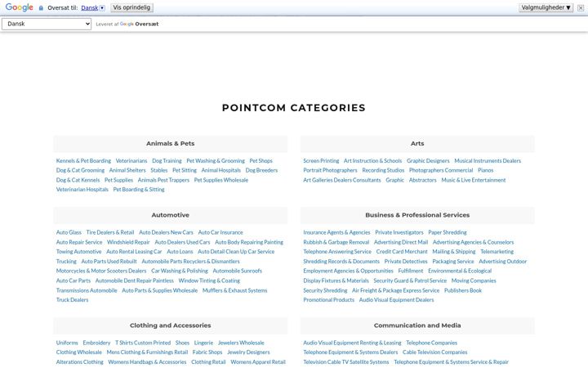Select the Towing Automotive link
Image resolution: width=588 pixels, height=368 pixels.
tap(78, 252)
